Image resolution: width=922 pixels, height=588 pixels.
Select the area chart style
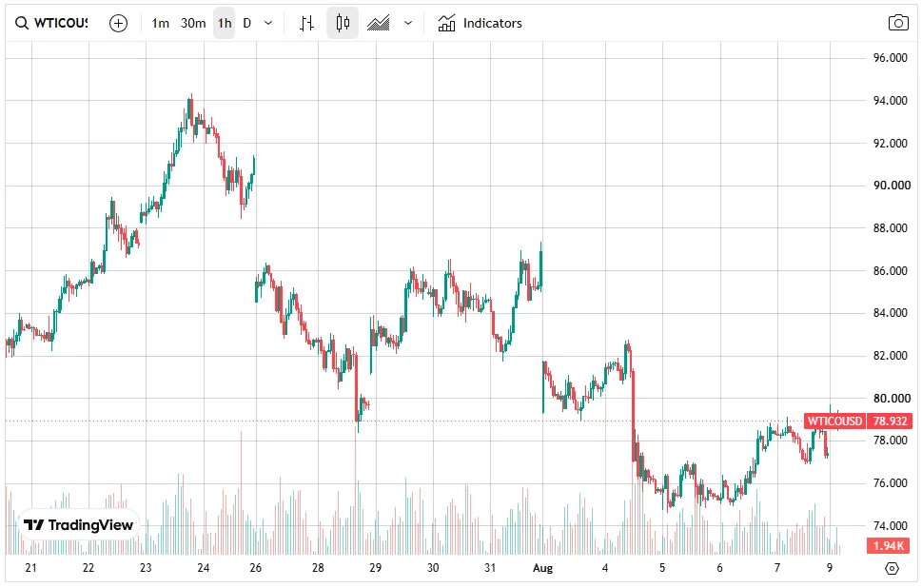pos(378,23)
